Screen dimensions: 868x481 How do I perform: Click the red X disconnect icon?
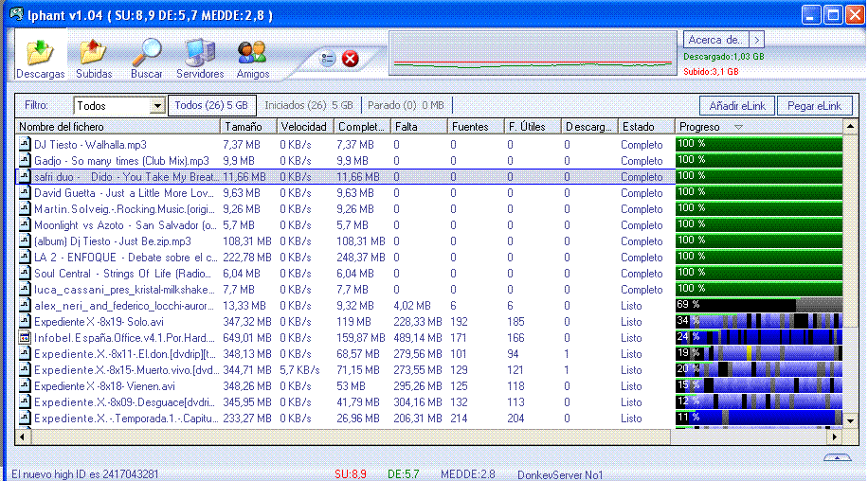(x=351, y=60)
